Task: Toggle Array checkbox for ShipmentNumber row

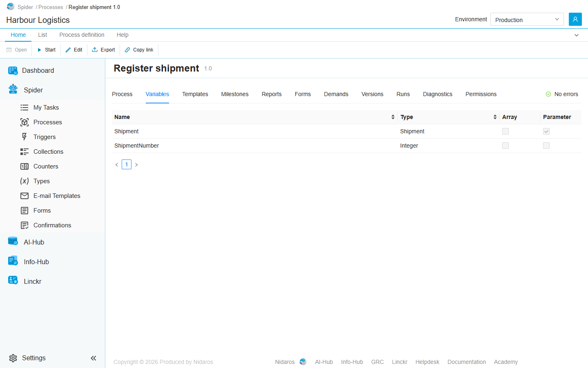Action: coord(506,146)
